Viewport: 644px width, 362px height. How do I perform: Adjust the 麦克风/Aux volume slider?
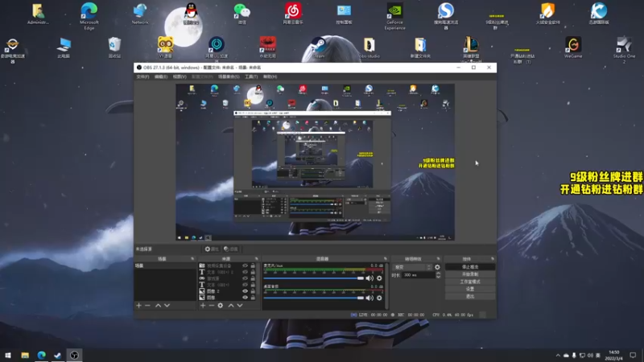coord(314,278)
